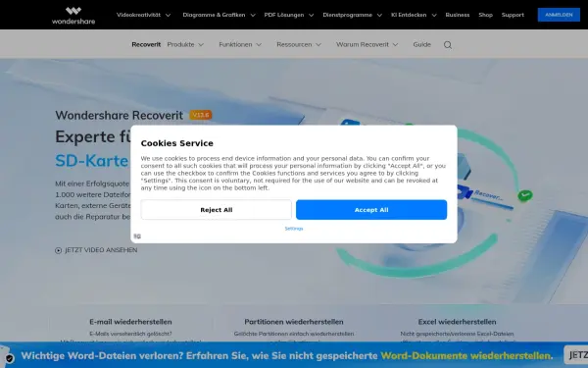Click the Recoverit label in sub-navigation
This screenshot has height=368, width=588.
(x=146, y=44)
